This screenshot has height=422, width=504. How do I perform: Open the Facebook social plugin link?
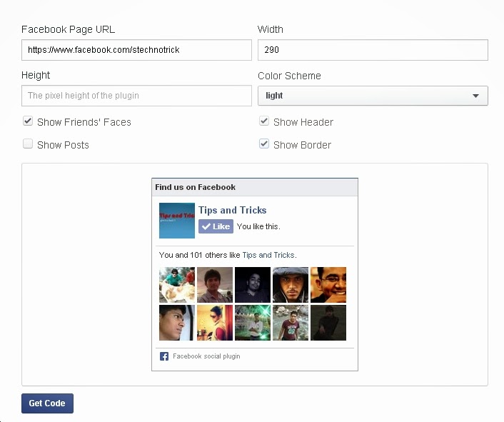206,356
